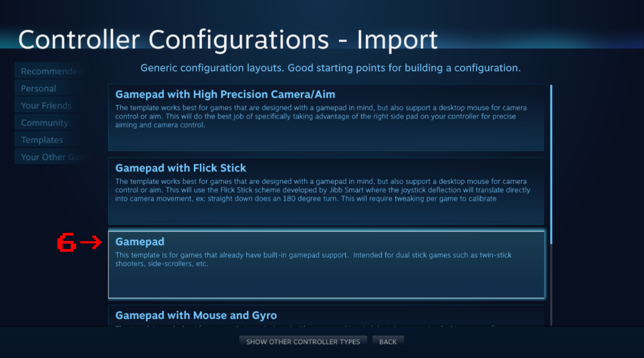Open the Recommended configurations tab
The width and height of the screenshot is (644, 358).
coord(51,71)
